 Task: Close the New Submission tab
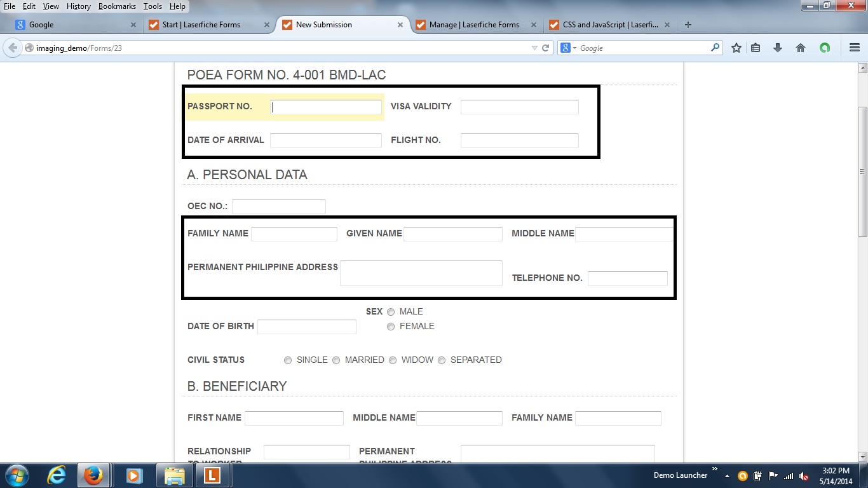(400, 25)
